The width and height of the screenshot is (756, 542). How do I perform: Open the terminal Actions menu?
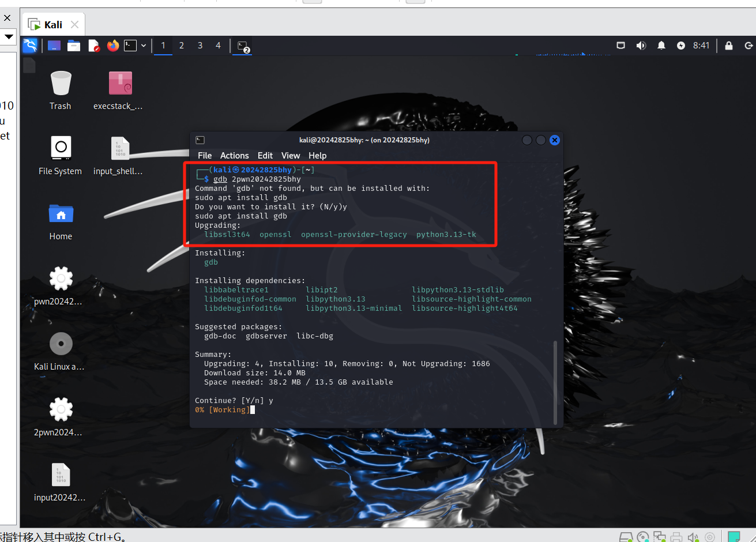click(235, 156)
